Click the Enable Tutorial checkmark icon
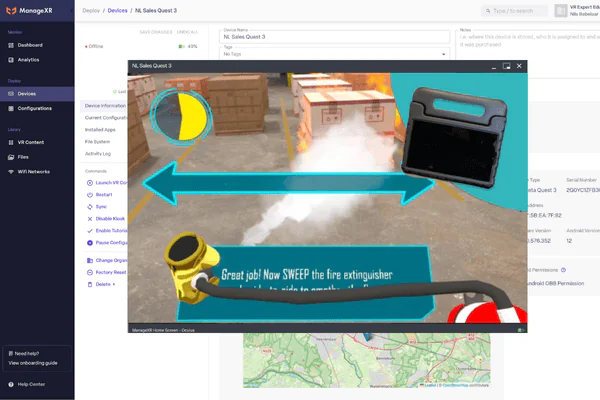 (90, 231)
